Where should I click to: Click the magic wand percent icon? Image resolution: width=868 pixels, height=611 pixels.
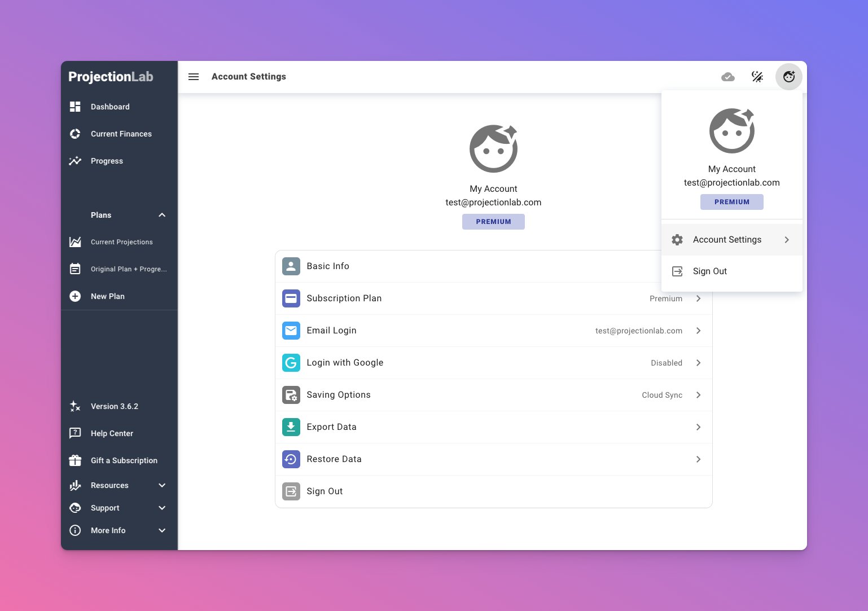coord(757,77)
